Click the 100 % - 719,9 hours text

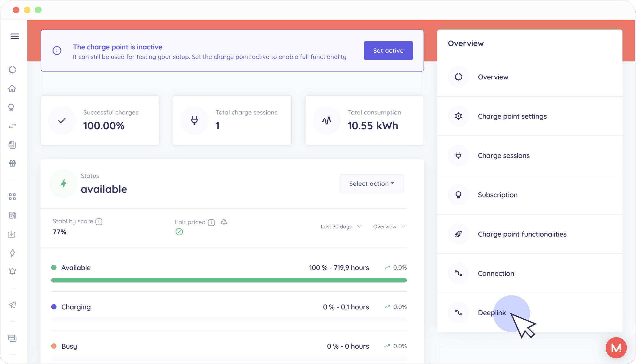(339, 268)
